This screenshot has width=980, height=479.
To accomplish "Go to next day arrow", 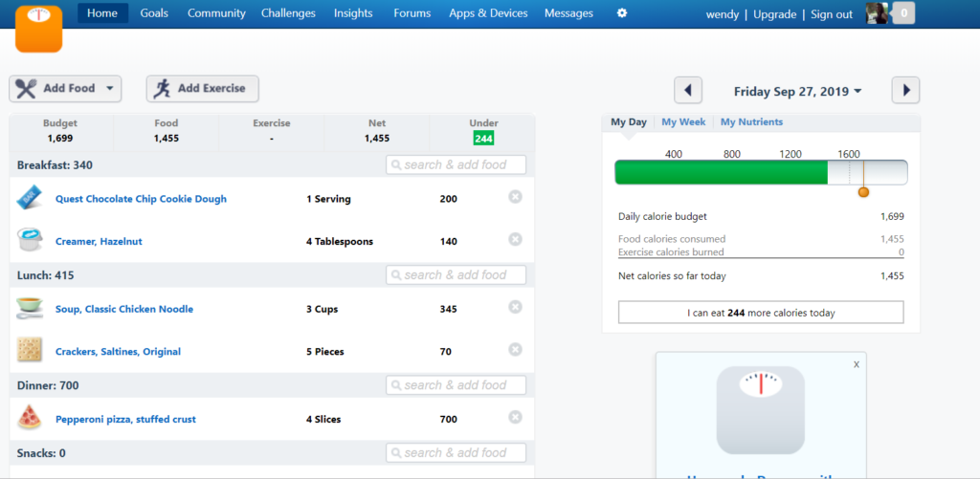I will tap(905, 91).
